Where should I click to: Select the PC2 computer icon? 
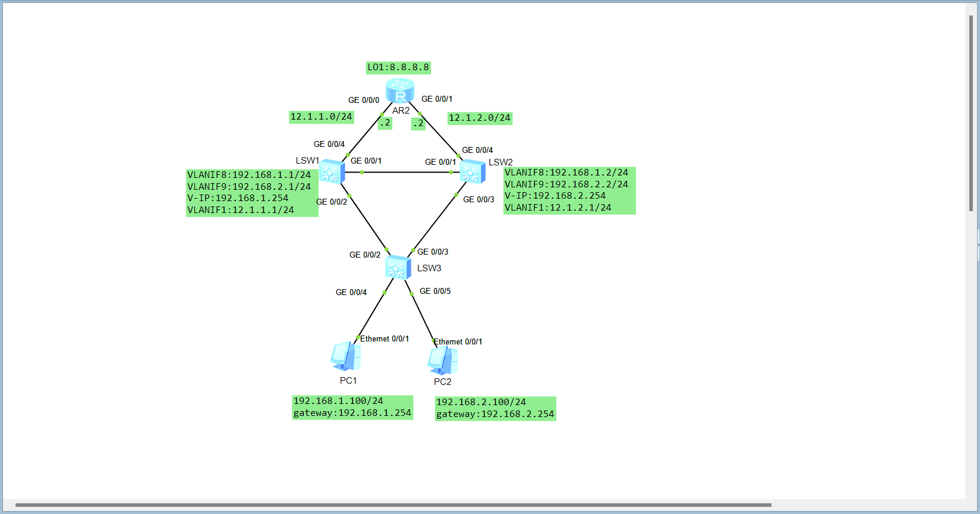pos(443,360)
